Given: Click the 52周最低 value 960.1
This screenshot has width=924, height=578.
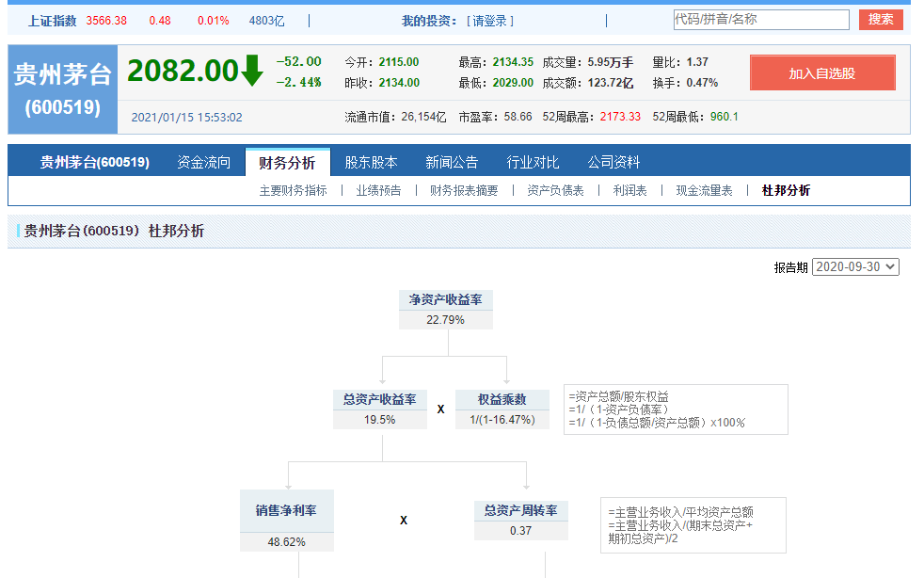Looking at the screenshot, I should (725, 117).
